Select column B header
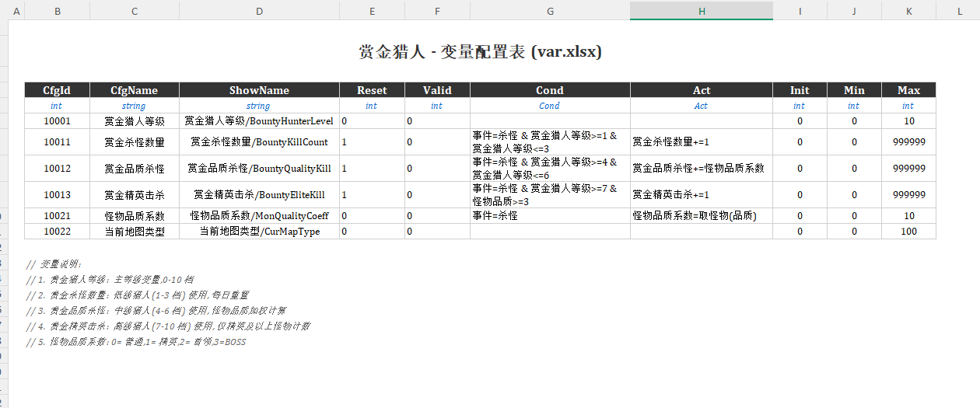The height and width of the screenshot is (408, 980). pyautogui.click(x=58, y=10)
